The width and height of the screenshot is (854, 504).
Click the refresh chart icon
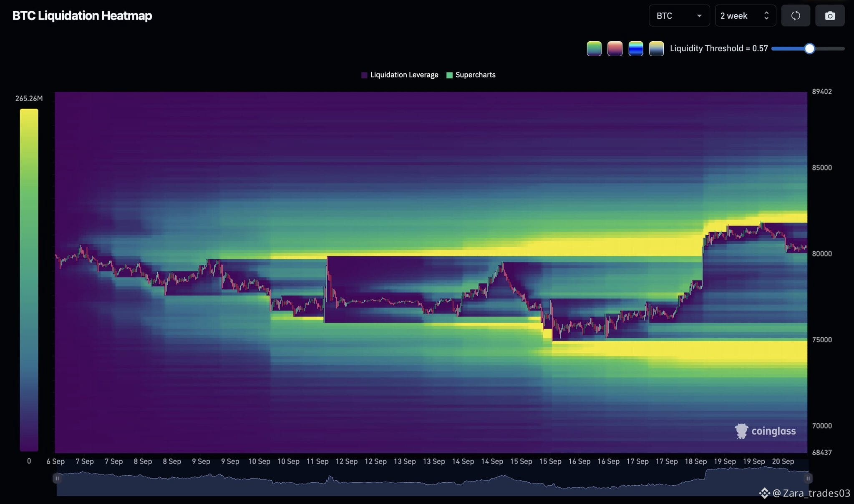796,16
